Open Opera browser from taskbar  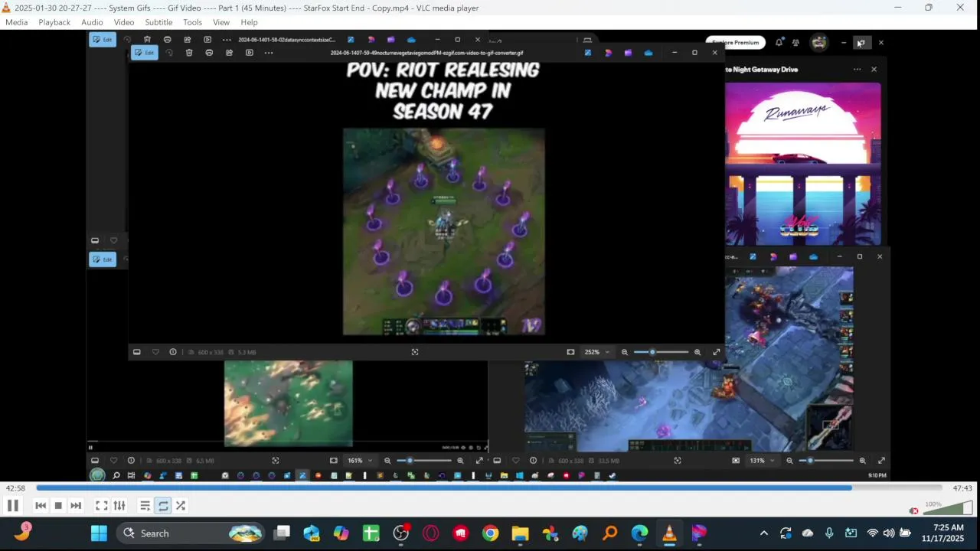click(x=430, y=533)
